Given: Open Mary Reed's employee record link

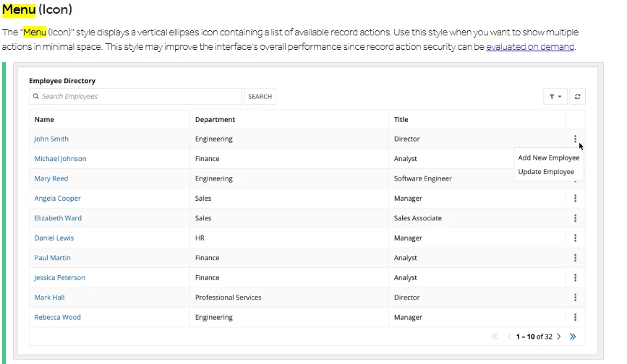Looking at the screenshot, I should pos(51,178).
